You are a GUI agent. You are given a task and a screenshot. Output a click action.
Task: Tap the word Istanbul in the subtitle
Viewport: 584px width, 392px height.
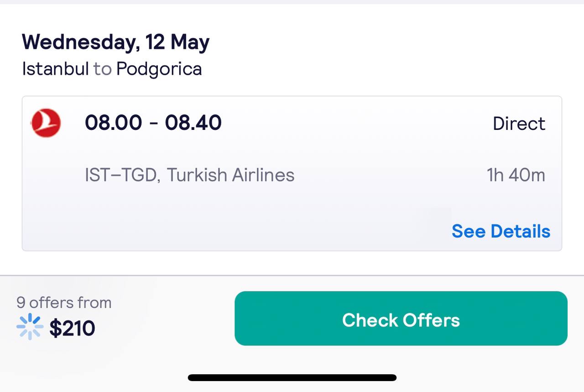click(x=55, y=69)
